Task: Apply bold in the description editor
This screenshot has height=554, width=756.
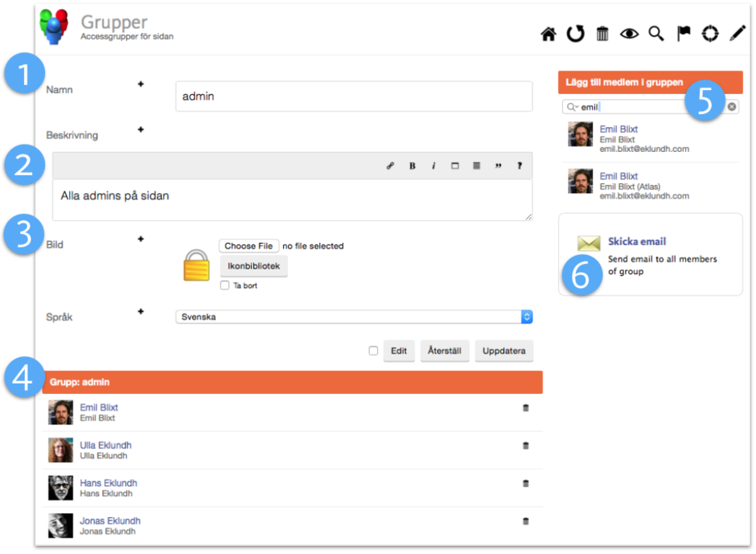Action: [413, 166]
